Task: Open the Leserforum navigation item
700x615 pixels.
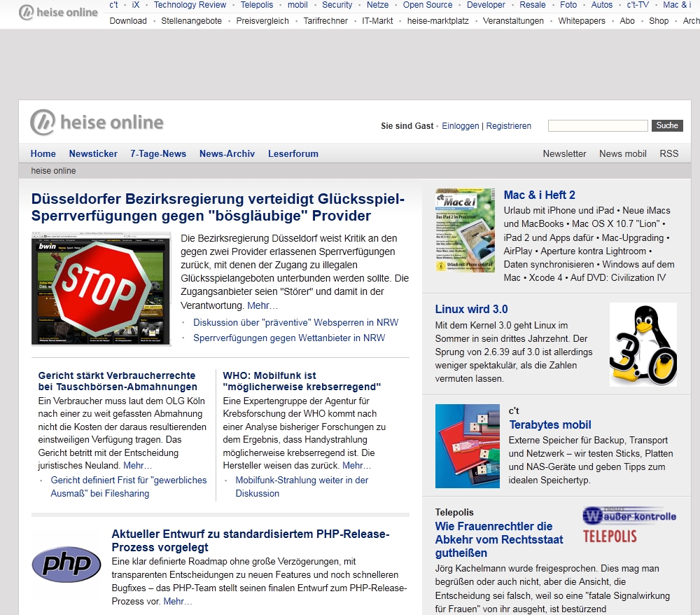Action: click(293, 153)
